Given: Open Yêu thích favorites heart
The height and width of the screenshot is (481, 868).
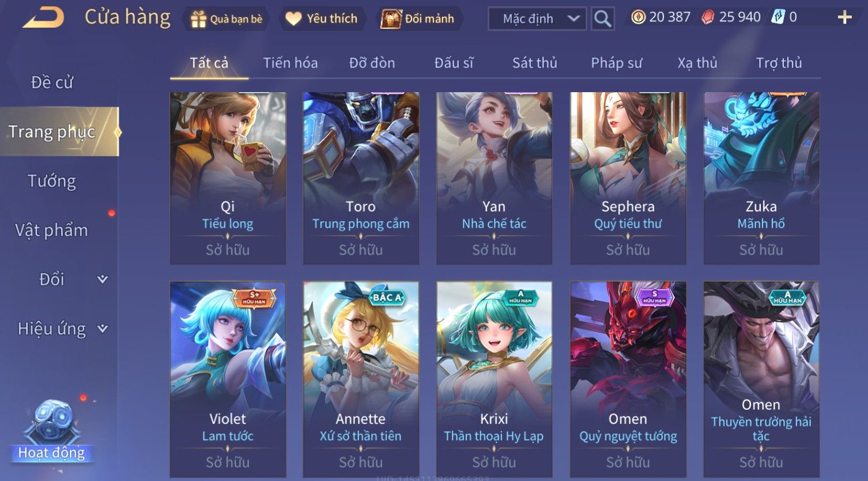Looking at the screenshot, I should click(x=293, y=19).
